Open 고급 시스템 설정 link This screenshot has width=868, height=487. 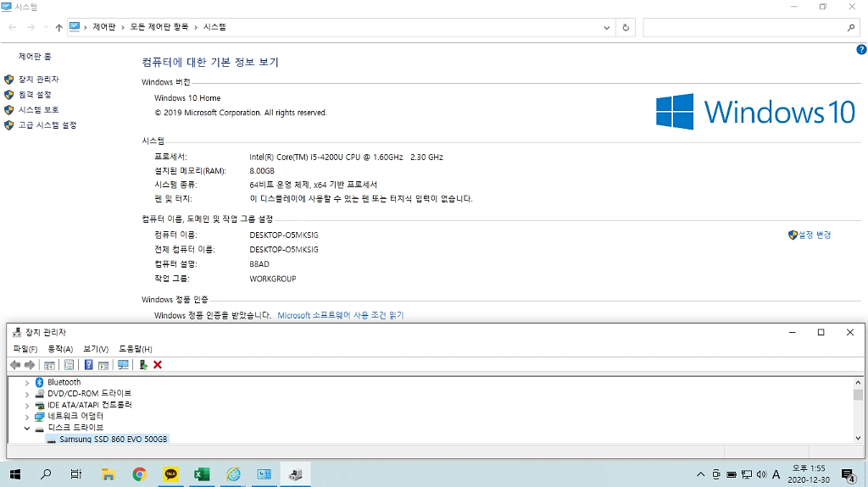47,125
